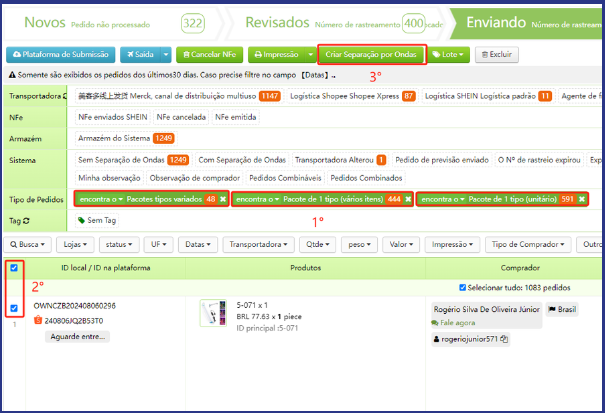605x413 pixels.
Task: Uncheck the first order row checkbox
Action: click(13, 309)
